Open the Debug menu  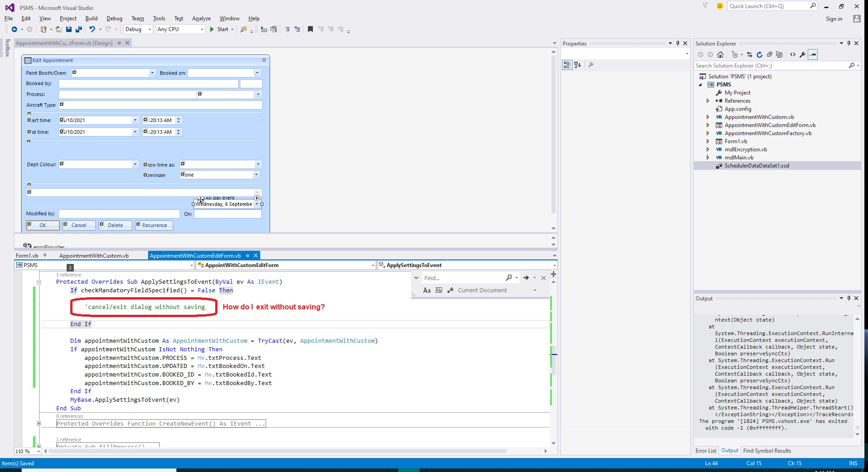pos(114,18)
